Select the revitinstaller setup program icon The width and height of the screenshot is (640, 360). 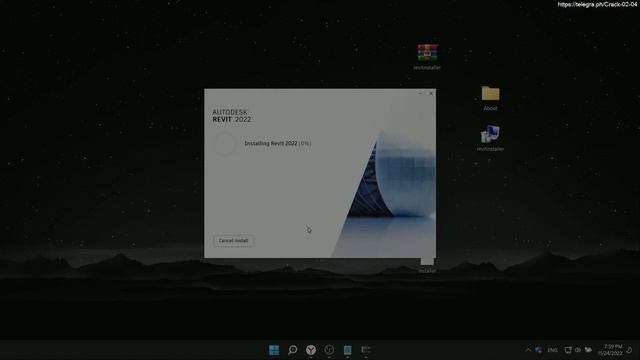[490, 138]
